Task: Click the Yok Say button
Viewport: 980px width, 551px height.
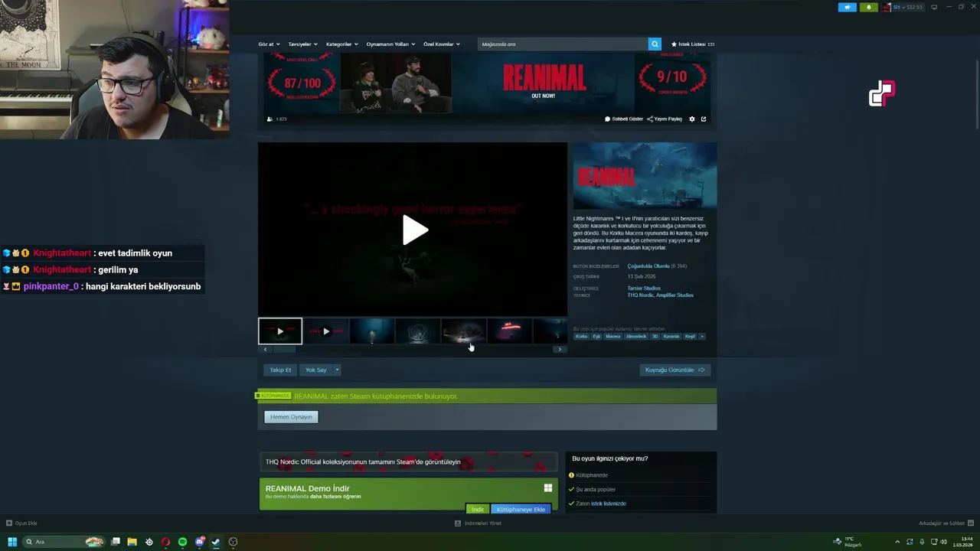Action: pyautogui.click(x=315, y=370)
